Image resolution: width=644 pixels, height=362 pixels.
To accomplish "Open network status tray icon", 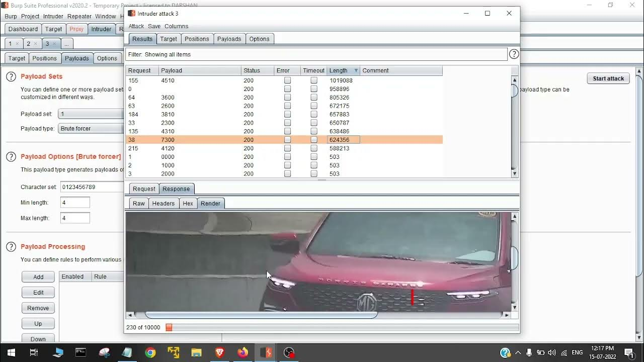I will [564, 352].
